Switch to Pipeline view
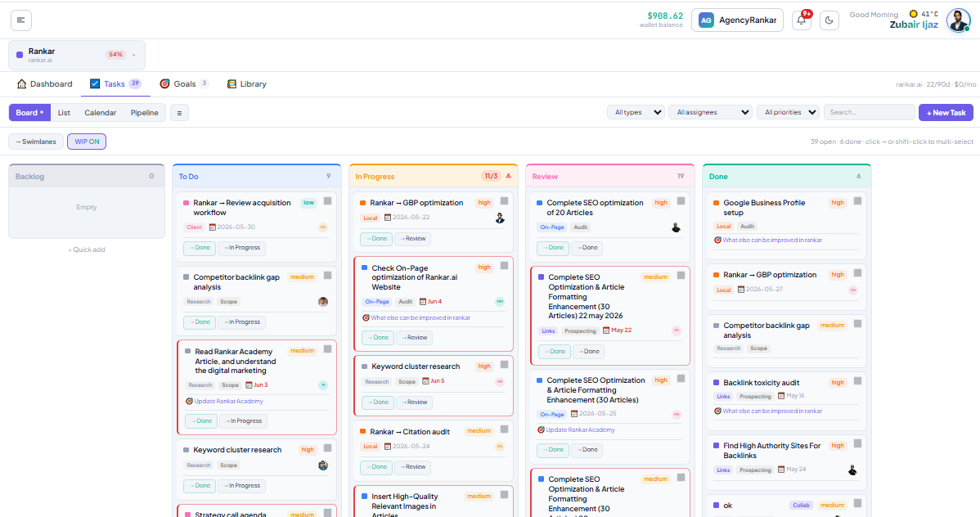 (144, 113)
